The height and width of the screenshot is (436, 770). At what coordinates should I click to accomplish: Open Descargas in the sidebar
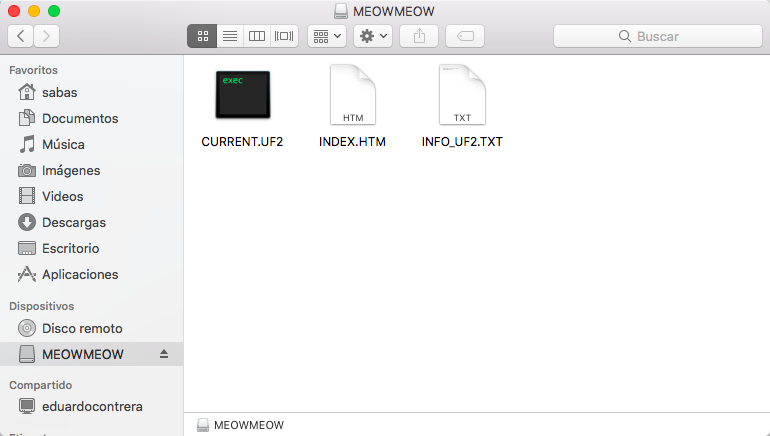[x=91, y=222]
